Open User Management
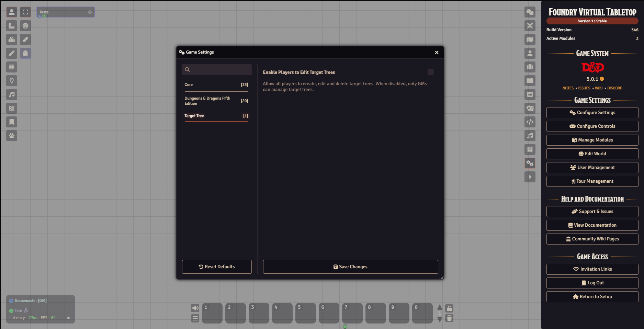The width and height of the screenshot is (644, 329). (x=592, y=168)
